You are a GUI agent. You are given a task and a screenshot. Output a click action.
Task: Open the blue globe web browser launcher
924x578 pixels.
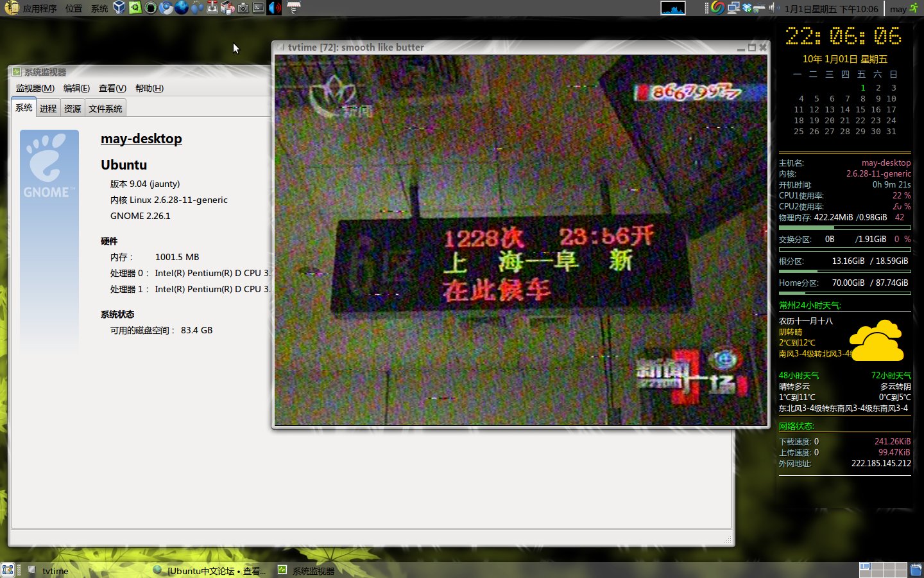coord(182,8)
